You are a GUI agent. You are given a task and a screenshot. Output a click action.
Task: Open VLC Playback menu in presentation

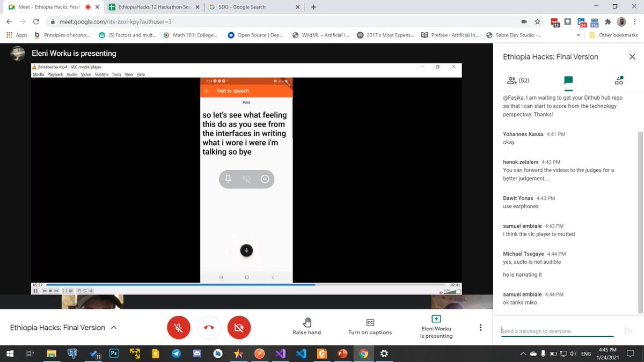(55, 75)
